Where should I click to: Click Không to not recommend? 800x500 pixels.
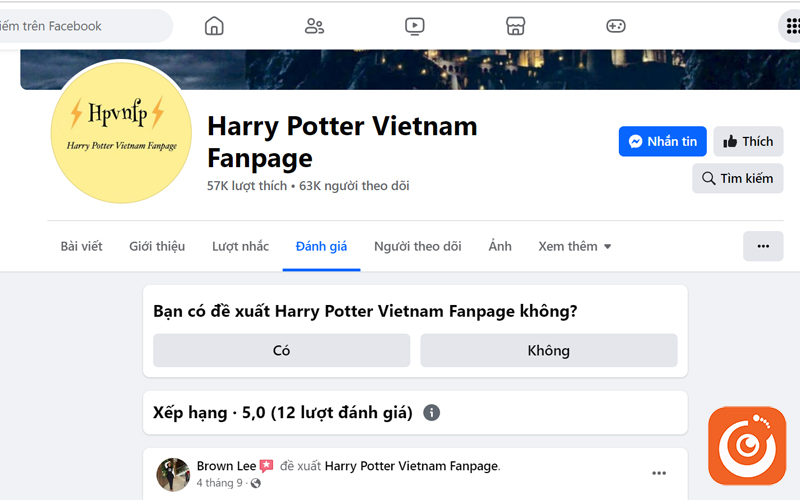(x=549, y=351)
